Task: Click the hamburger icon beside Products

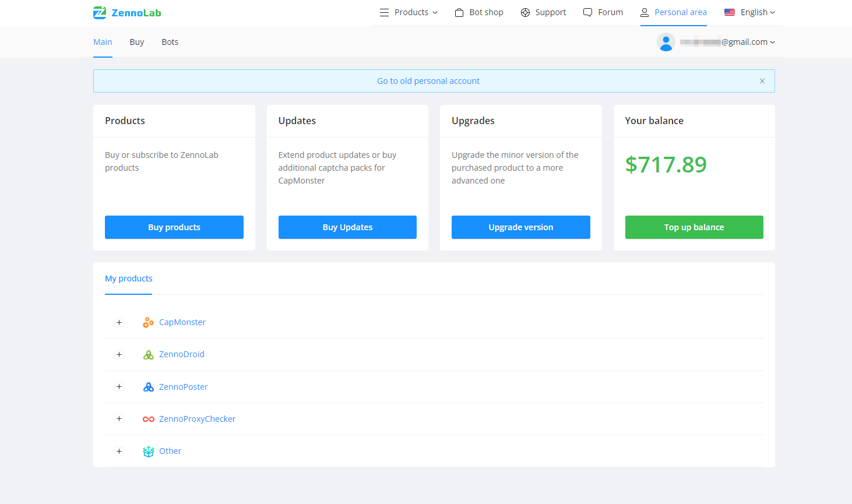Action: (x=384, y=12)
